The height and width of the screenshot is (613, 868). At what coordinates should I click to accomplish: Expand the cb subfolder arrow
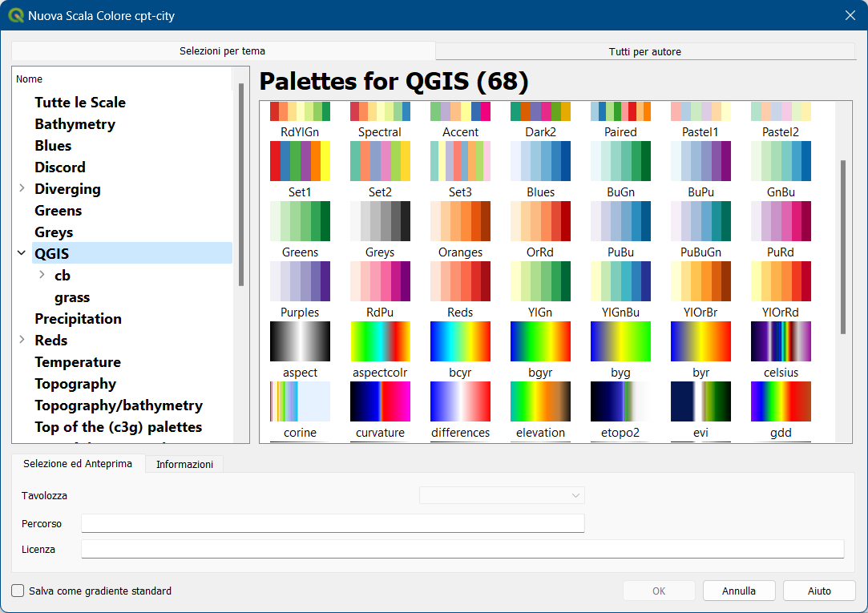coord(42,275)
